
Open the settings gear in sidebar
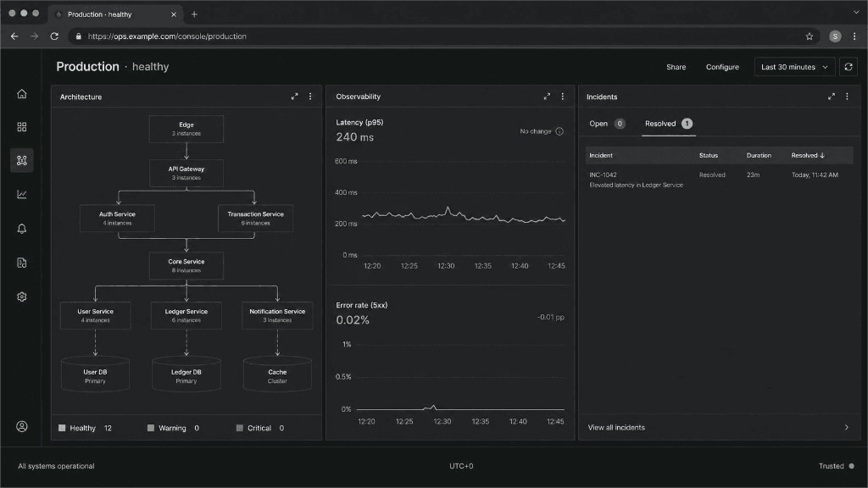coord(21,297)
